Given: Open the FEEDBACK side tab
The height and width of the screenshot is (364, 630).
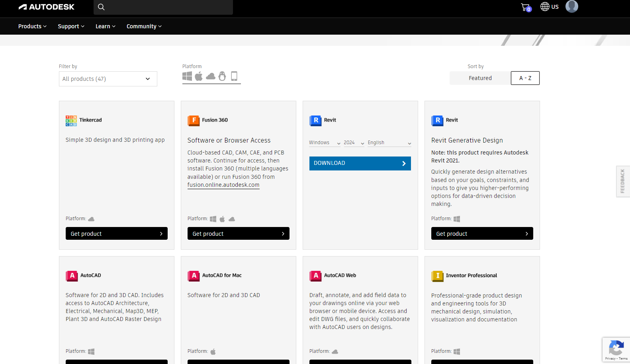Looking at the screenshot, I should (623, 181).
